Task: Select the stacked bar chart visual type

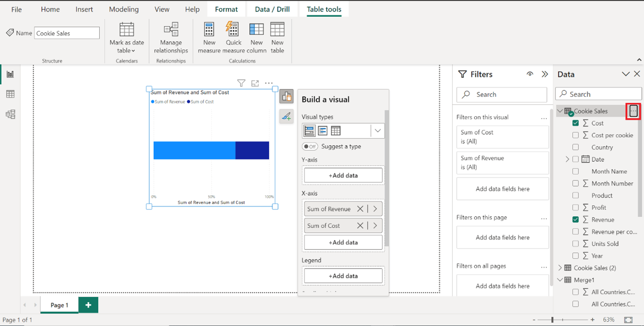Action: click(x=309, y=130)
